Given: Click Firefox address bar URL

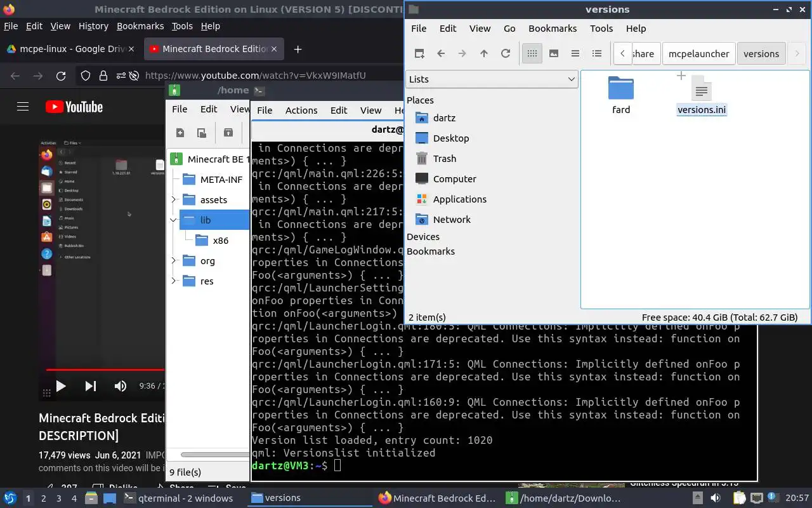Looking at the screenshot, I should tap(256, 76).
